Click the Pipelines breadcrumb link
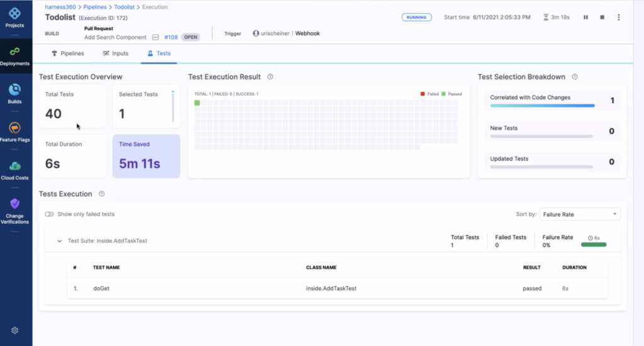This screenshot has height=346, width=644. (95, 7)
